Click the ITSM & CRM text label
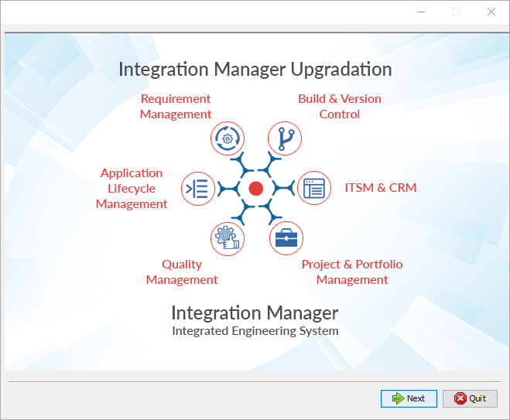 click(380, 187)
